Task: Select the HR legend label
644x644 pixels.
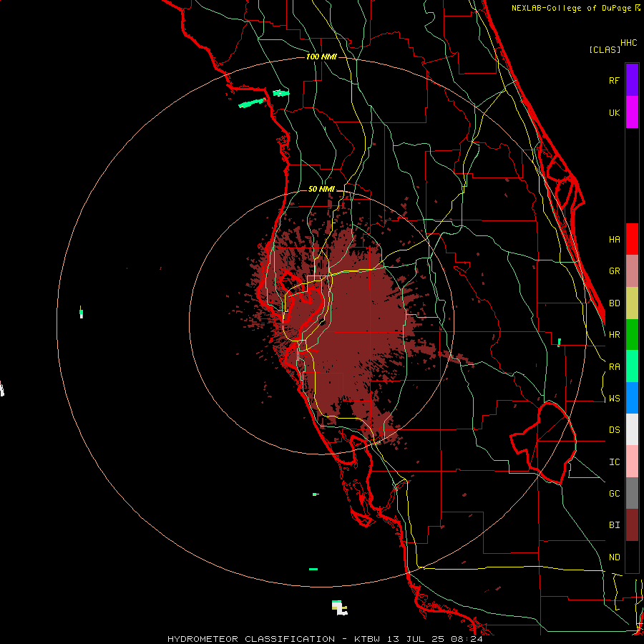Action: point(615,335)
